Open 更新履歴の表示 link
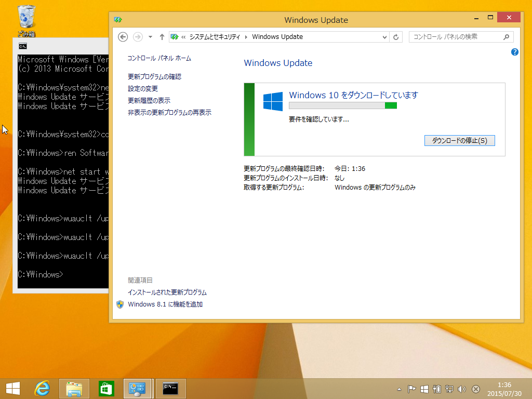The image size is (532, 399). click(149, 100)
